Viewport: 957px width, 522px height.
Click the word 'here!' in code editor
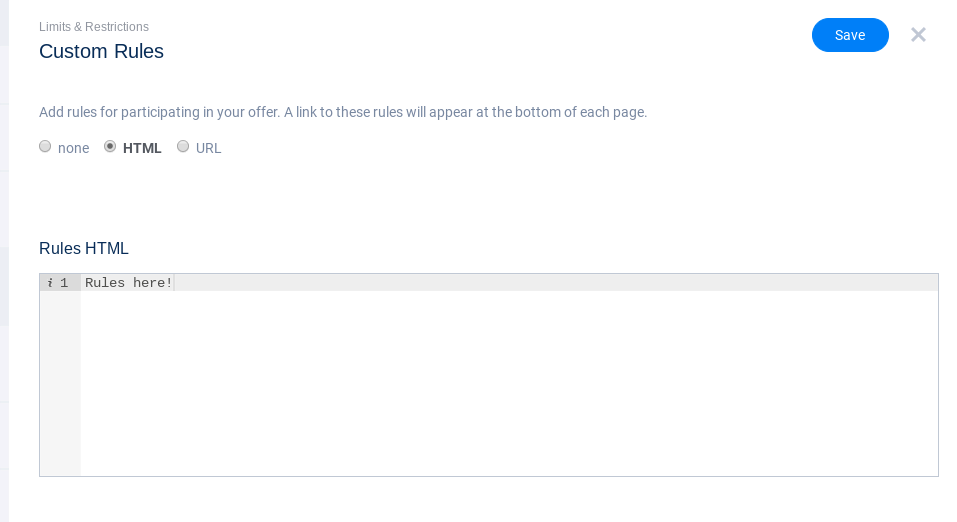152,283
